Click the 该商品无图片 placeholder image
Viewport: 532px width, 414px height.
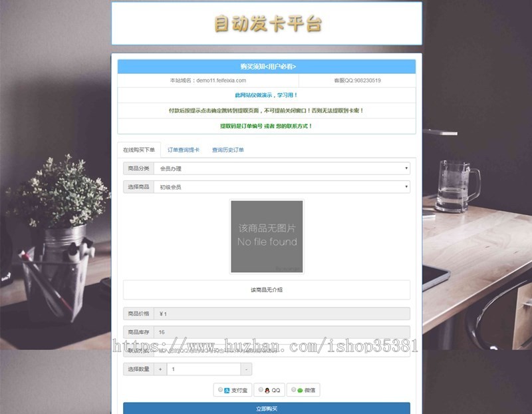pos(267,236)
